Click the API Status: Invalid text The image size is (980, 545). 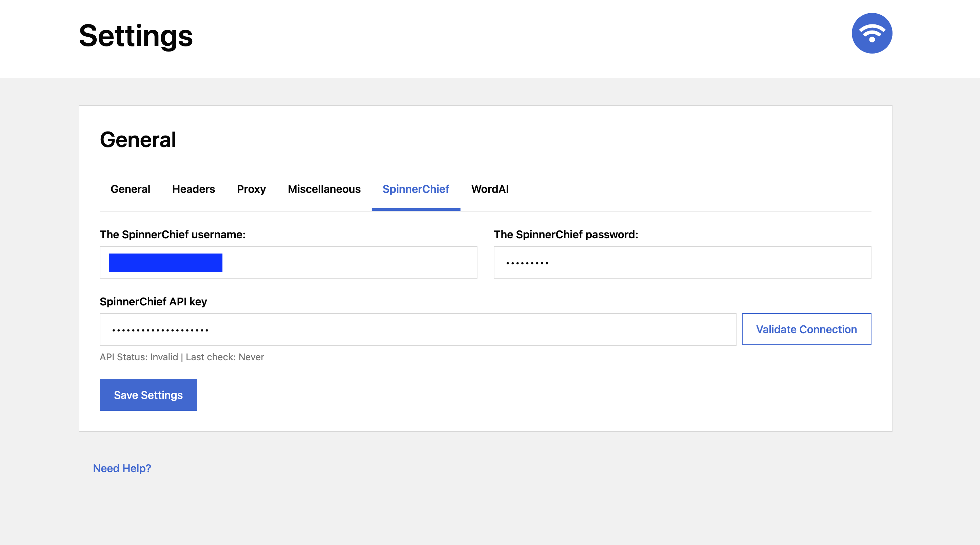click(139, 357)
